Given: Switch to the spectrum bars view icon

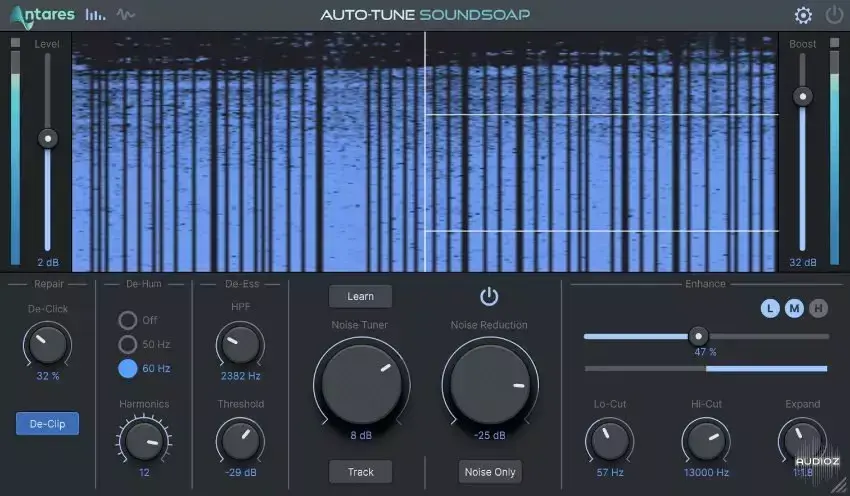Looking at the screenshot, I should click(95, 15).
